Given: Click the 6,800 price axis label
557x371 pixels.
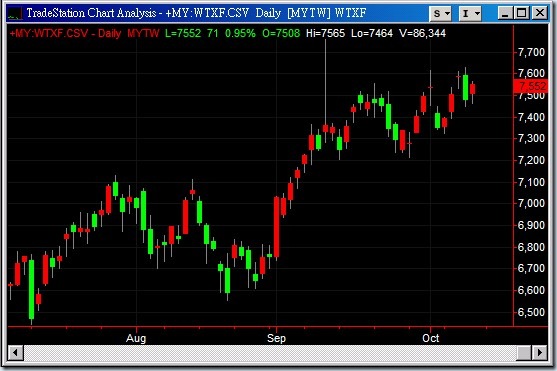Looking at the screenshot, I should 531,247.
